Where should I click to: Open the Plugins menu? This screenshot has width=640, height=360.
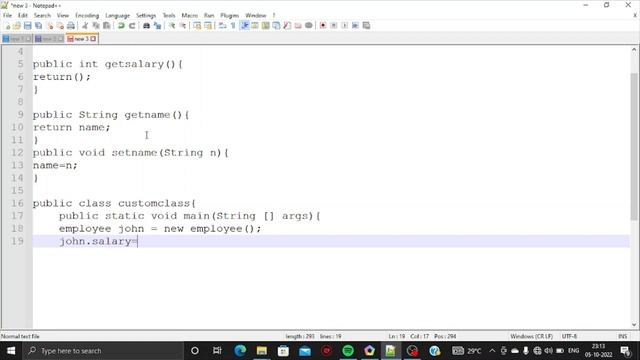pos(229,16)
